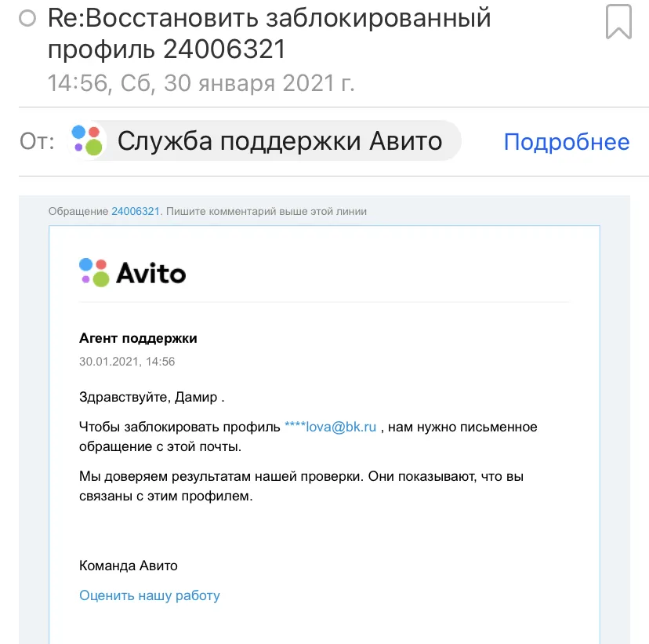Click the Пишите комментарий выше этой линии note
Viewport: 649px width, 644px height.
[x=266, y=211]
